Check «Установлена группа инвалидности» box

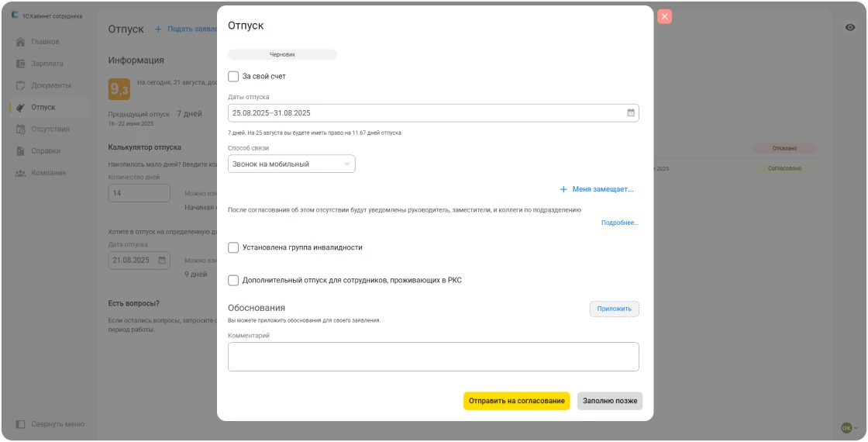click(233, 247)
